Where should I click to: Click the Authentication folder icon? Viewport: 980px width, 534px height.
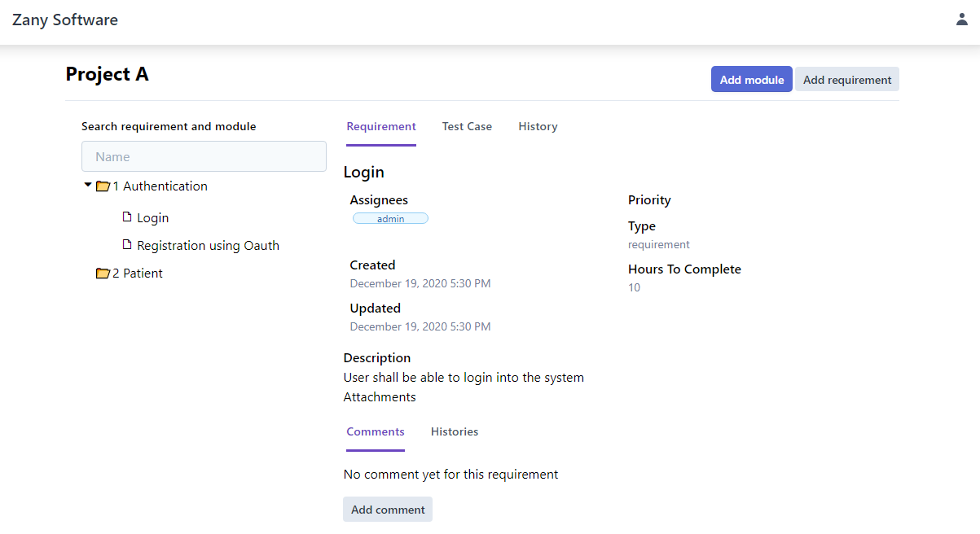[103, 186]
